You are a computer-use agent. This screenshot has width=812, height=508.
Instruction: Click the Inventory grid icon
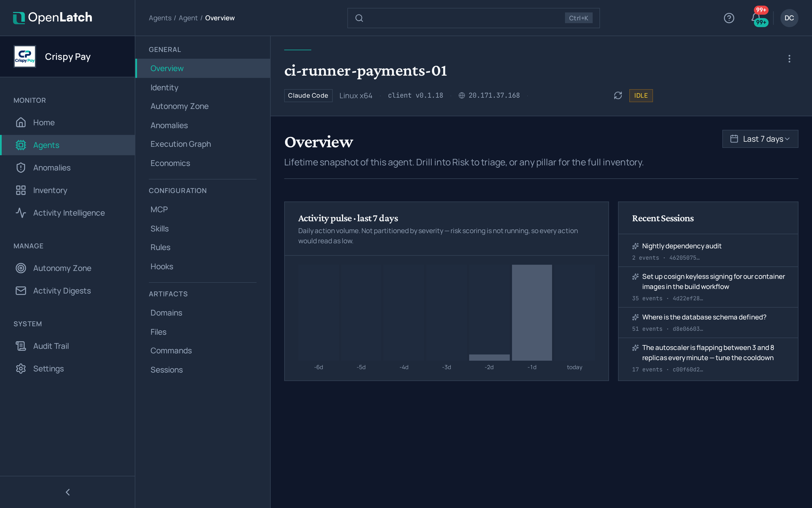coord(21,190)
